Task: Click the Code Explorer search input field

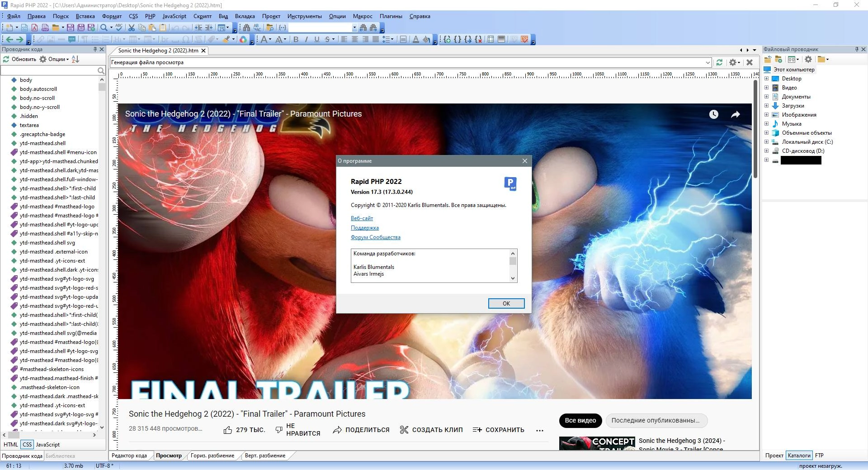Action: (x=49, y=70)
